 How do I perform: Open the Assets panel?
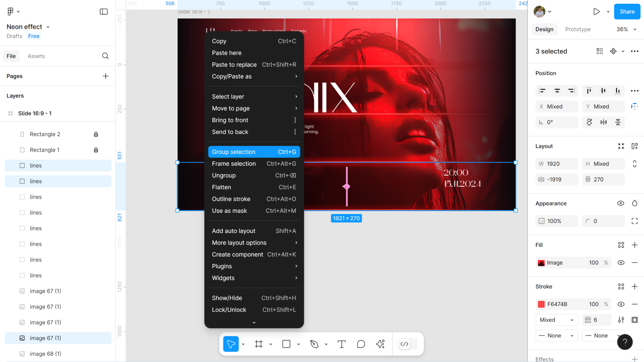tap(36, 56)
